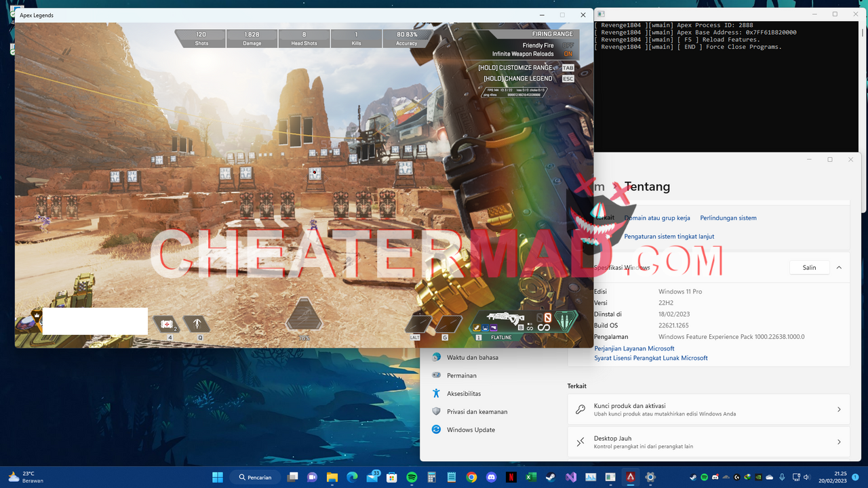Click Change Legend ESC prompt
The image size is (868, 488).
(529, 79)
